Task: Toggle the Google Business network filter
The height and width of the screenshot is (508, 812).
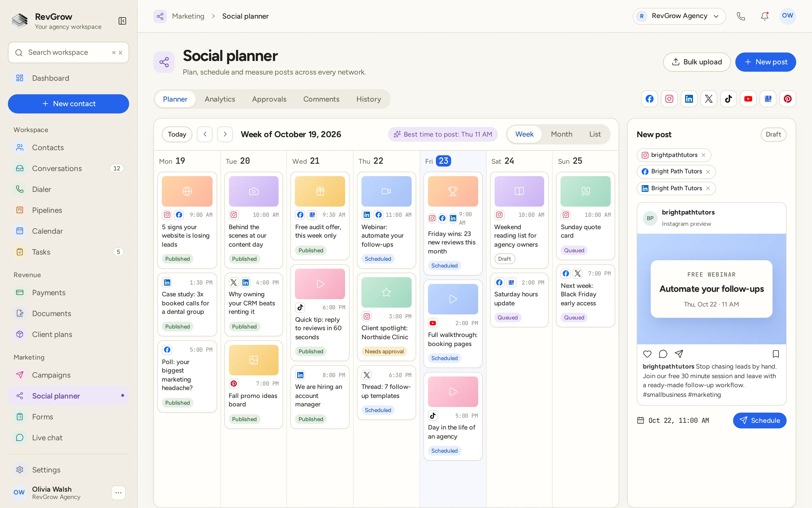Action: pos(768,99)
